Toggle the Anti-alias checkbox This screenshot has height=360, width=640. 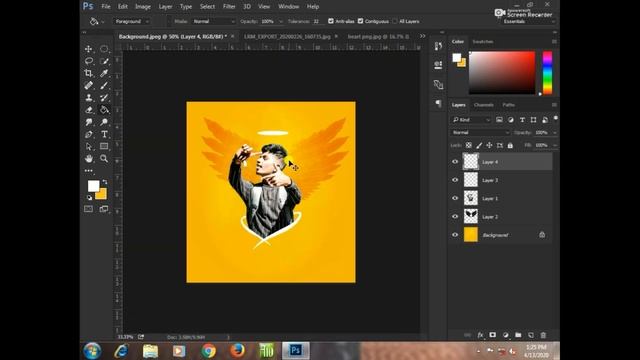pos(331,21)
